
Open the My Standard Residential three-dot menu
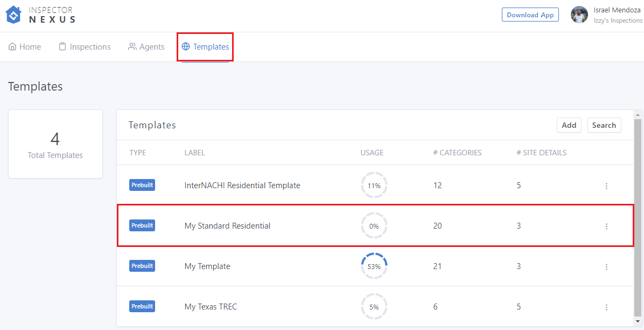pyautogui.click(x=606, y=226)
